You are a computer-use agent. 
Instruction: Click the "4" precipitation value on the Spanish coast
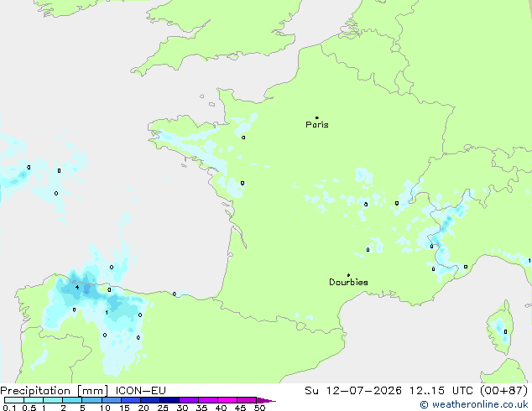[77, 287]
